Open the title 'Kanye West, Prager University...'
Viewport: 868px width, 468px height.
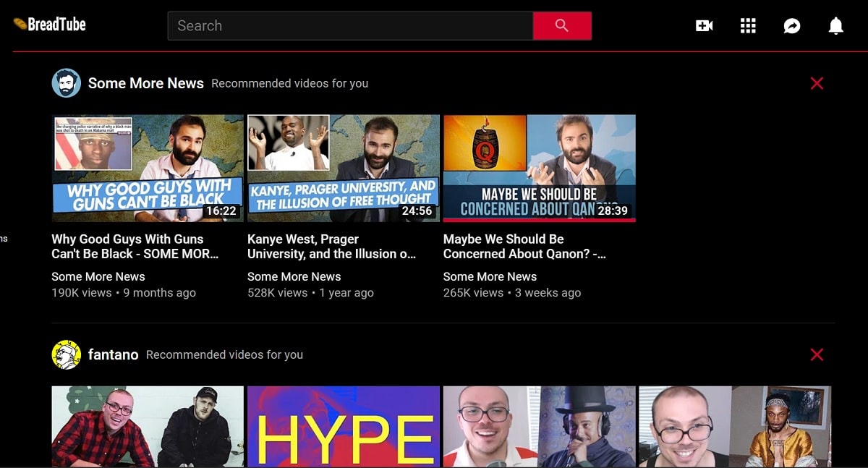332,247
